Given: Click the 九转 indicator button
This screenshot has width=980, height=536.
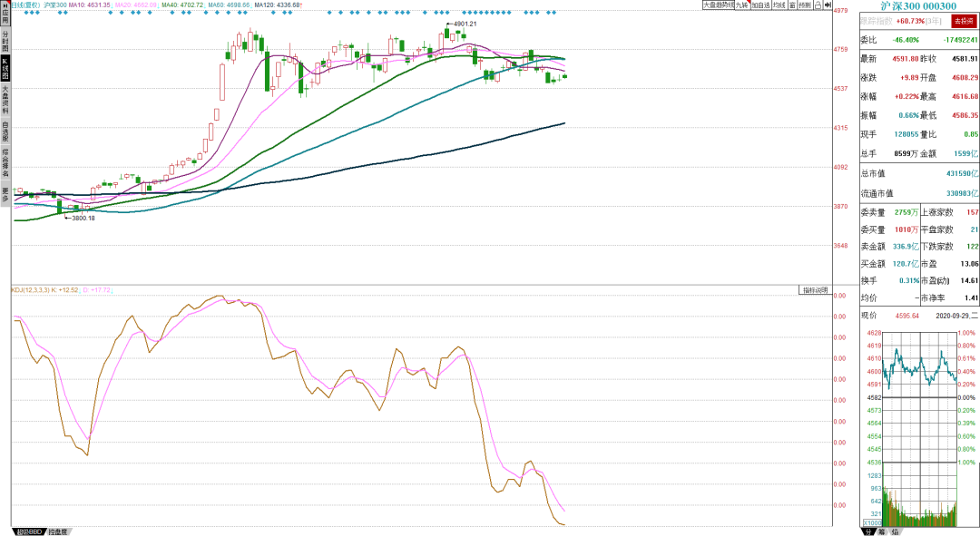Looking at the screenshot, I should click(742, 5).
